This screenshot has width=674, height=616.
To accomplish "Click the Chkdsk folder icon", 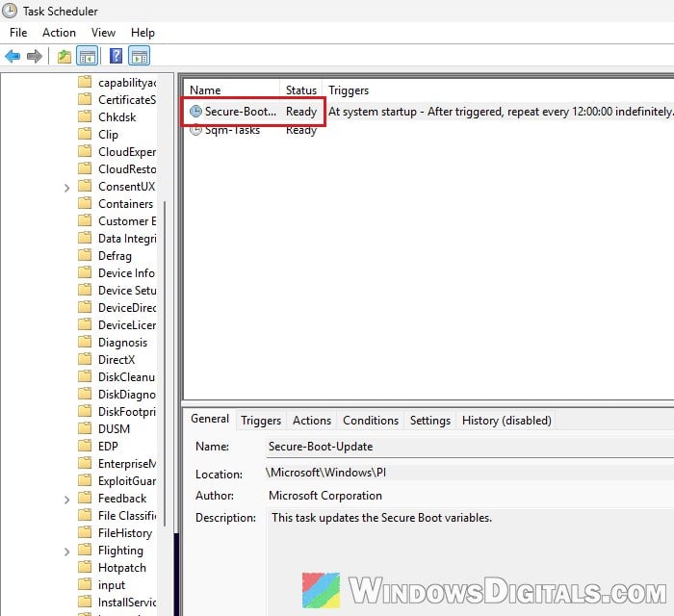I will (x=85, y=116).
